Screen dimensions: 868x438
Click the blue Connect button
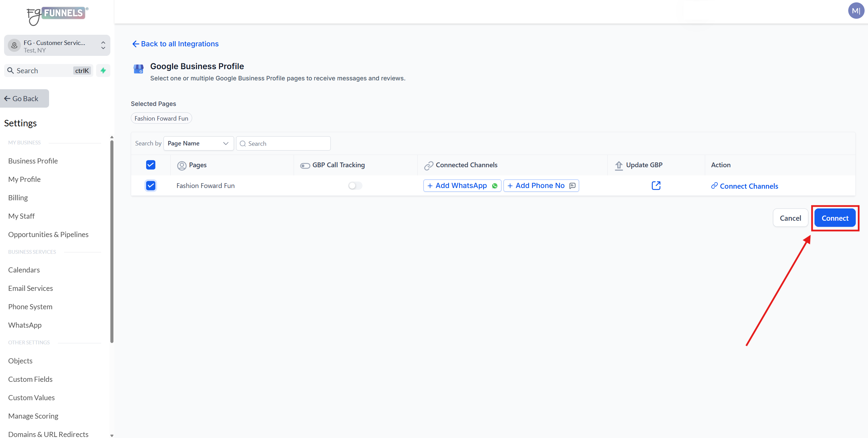coord(835,218)
